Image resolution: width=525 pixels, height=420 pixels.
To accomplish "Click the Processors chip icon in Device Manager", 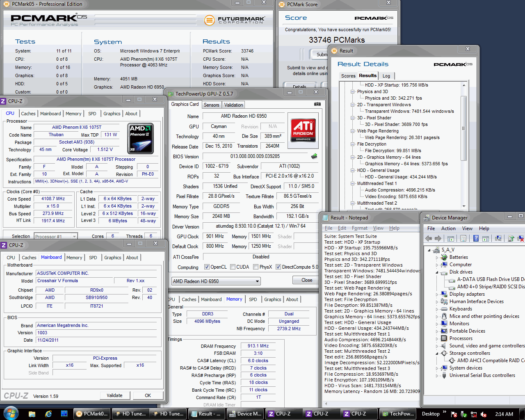I will coord(444,338).
